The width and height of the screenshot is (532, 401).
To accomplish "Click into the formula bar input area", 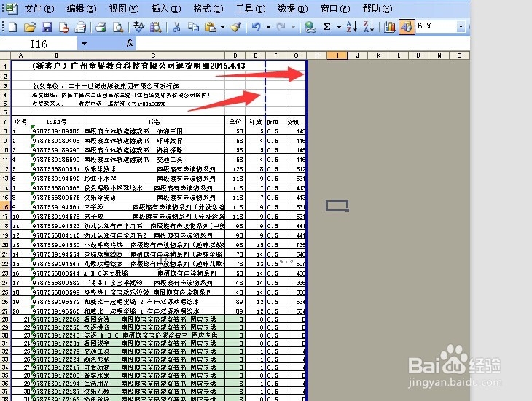I will 302,44.
